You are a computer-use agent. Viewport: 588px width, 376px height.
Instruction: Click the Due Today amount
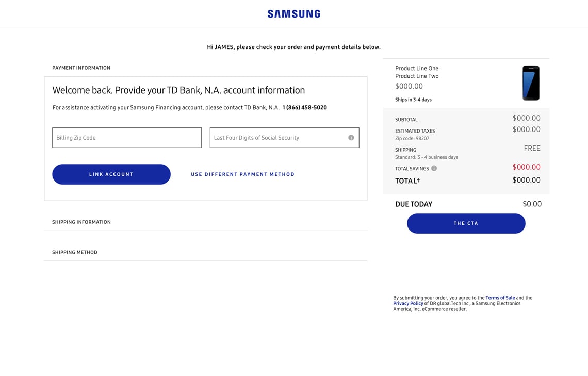tap(532, 204)
